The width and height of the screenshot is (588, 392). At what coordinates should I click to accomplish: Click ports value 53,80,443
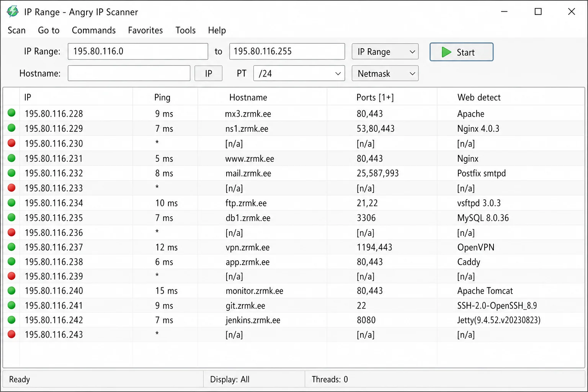click(376, 129)
